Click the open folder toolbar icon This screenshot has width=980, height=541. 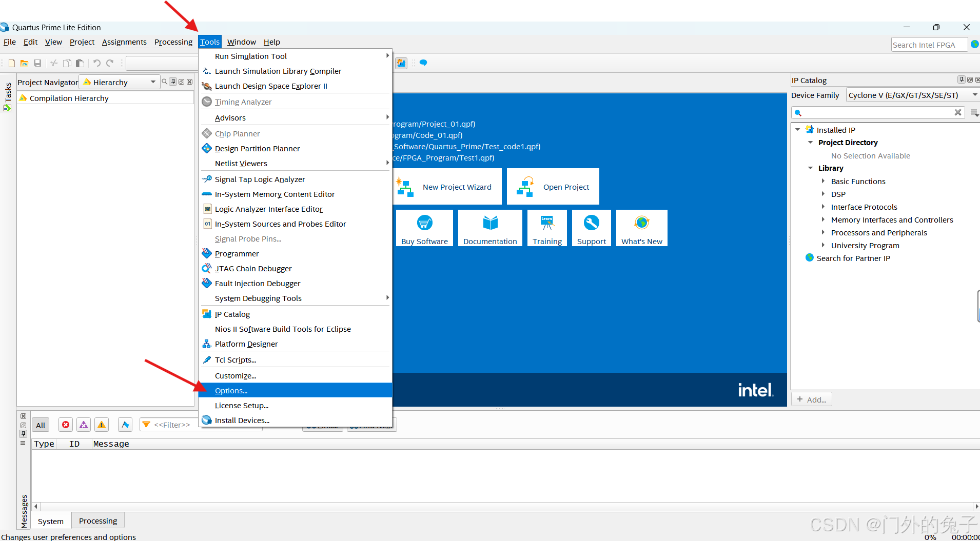[x=24, y=63]
